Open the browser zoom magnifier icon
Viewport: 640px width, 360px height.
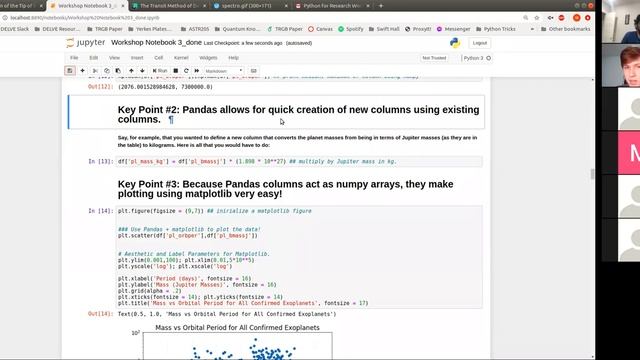tap(526, 18)
